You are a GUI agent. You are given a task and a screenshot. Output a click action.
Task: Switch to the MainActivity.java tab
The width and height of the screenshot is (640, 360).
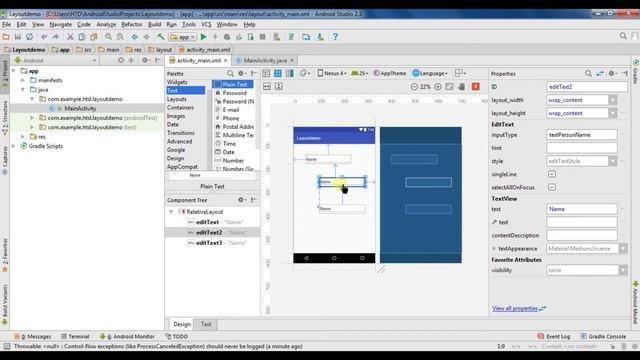pos(265,60)
